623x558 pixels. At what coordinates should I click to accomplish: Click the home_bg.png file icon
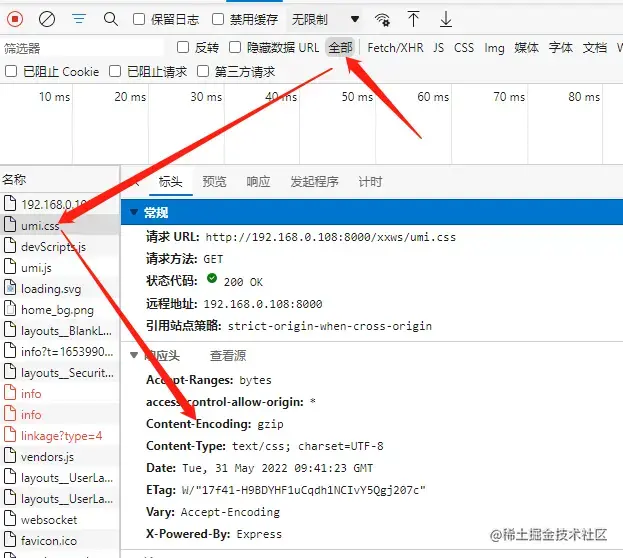point(10,308)
